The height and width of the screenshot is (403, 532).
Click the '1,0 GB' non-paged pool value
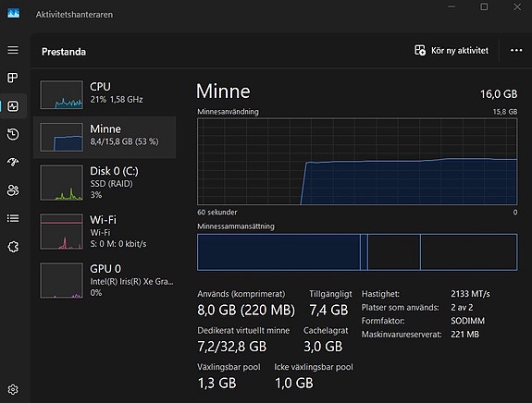pyautogui.click(x=294, y=383)
